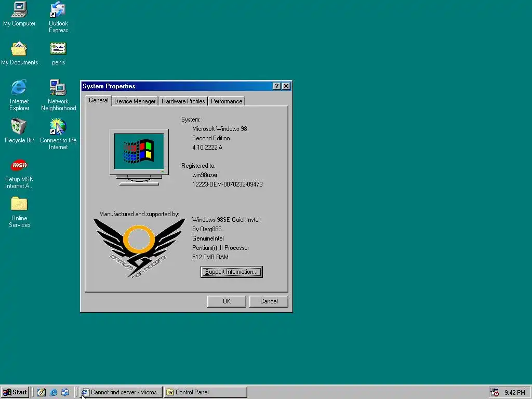Click the text 'By Oerg866'
Screen dimensions: 532x399
point(207,229)
